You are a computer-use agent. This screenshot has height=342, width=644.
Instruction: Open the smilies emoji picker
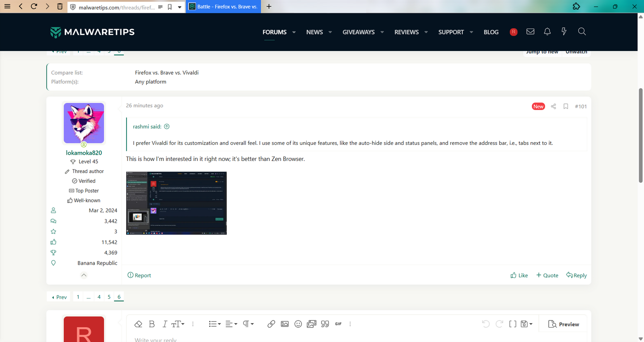coord(298,324)
